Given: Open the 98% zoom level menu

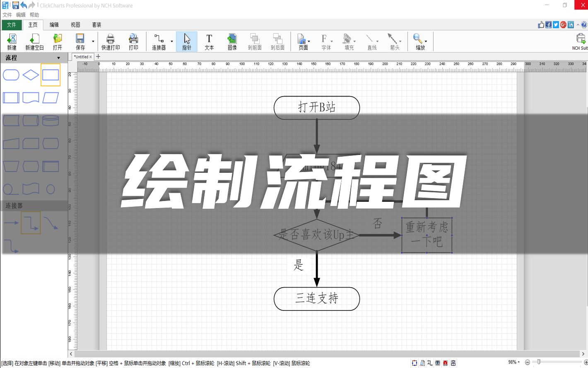Looking at the screenshot, I should pyautogui.click(x=514, y=362).
